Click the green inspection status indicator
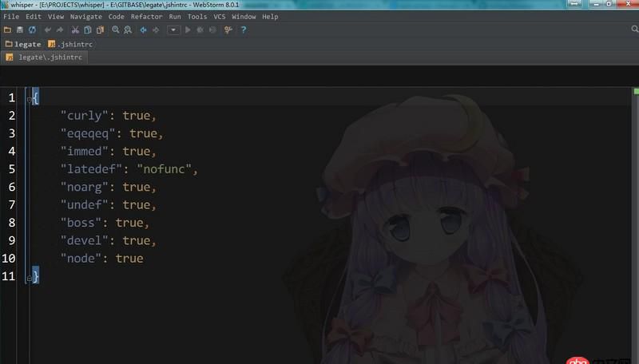 pos(636,92)
